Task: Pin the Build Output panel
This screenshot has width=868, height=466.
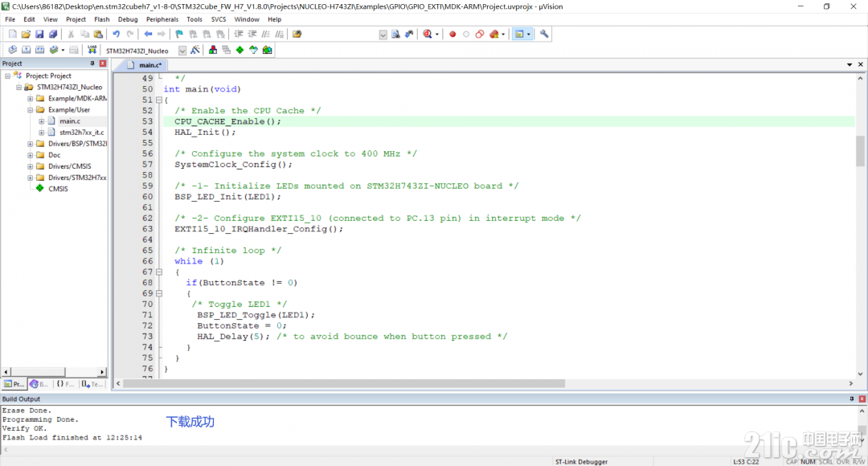Action: click(x=852, y=399)
